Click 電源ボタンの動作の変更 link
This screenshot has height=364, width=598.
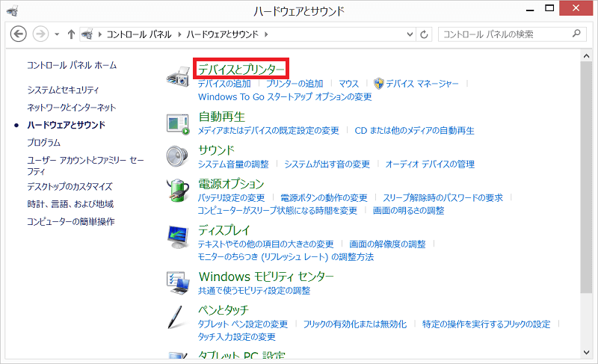(324, 198)
